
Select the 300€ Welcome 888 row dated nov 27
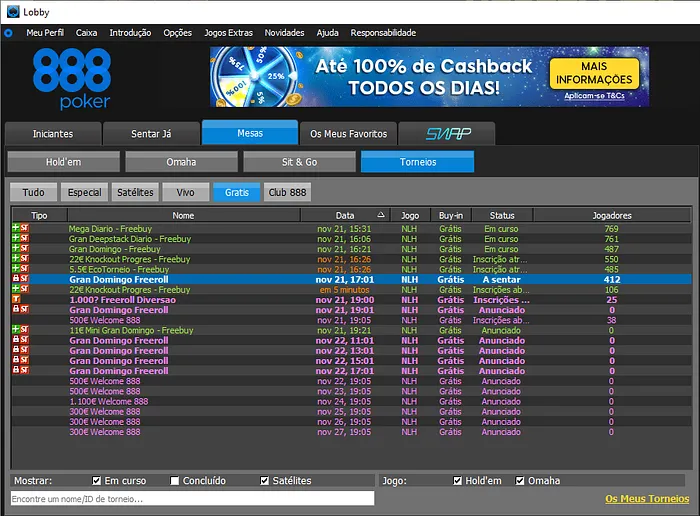tap(351, 432)
